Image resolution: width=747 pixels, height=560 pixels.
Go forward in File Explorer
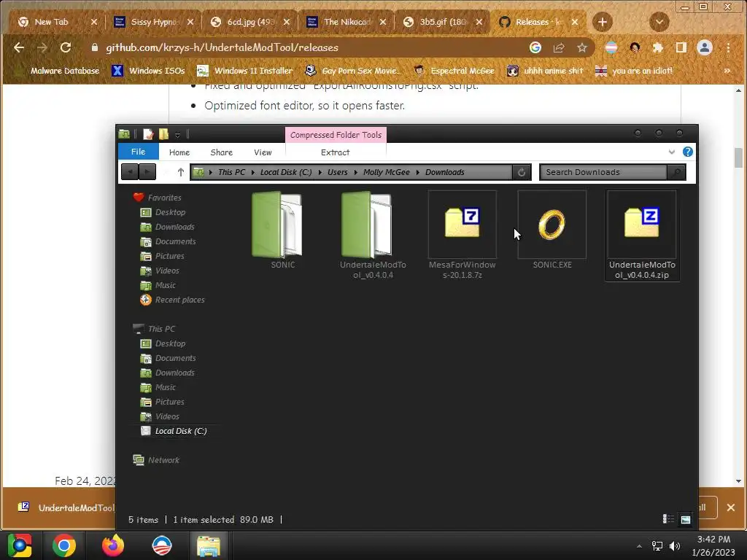pyautogui.click(x=147, y=172)
